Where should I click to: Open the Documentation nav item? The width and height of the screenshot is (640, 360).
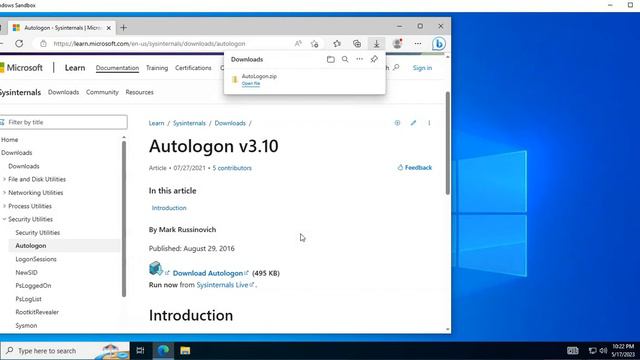point(117,68)
